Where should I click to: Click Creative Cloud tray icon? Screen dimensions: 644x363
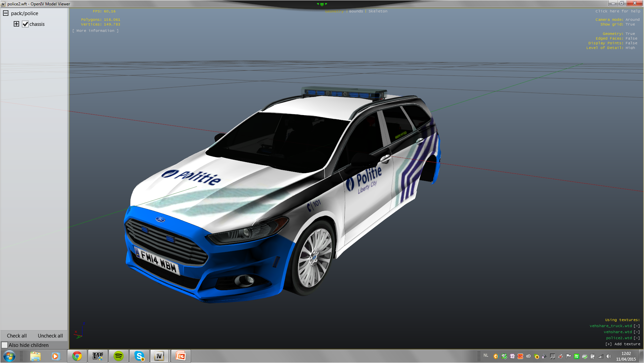coord(528,356)
